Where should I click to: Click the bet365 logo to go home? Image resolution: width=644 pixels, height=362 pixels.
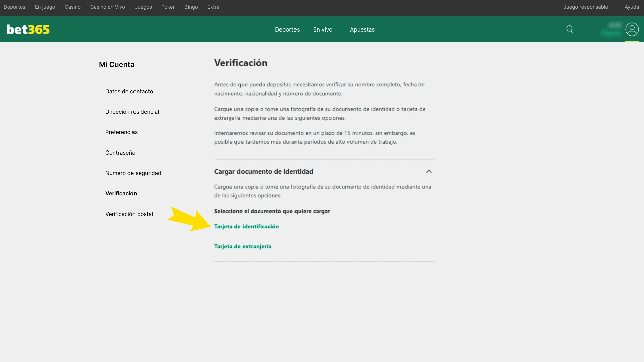pos(28,29)
